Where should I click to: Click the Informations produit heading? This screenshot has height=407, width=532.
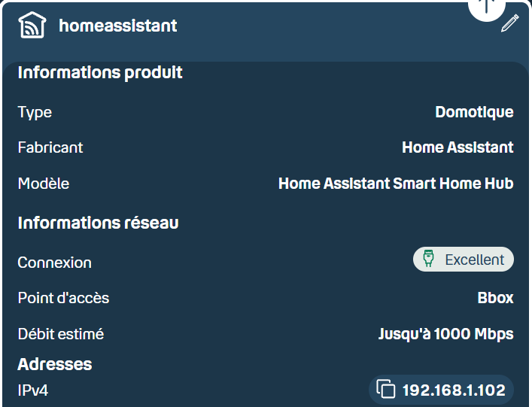pos(100,72)
